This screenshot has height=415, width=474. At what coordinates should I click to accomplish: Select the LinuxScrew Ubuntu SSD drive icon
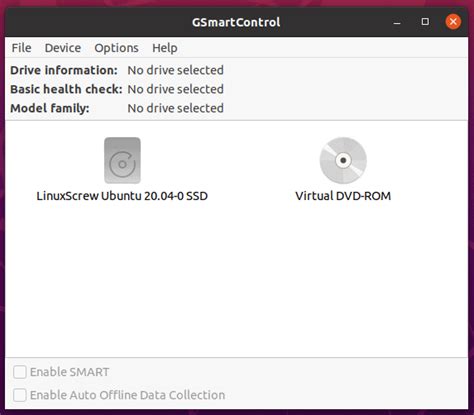pyautogui.click(x=122, y=160)
